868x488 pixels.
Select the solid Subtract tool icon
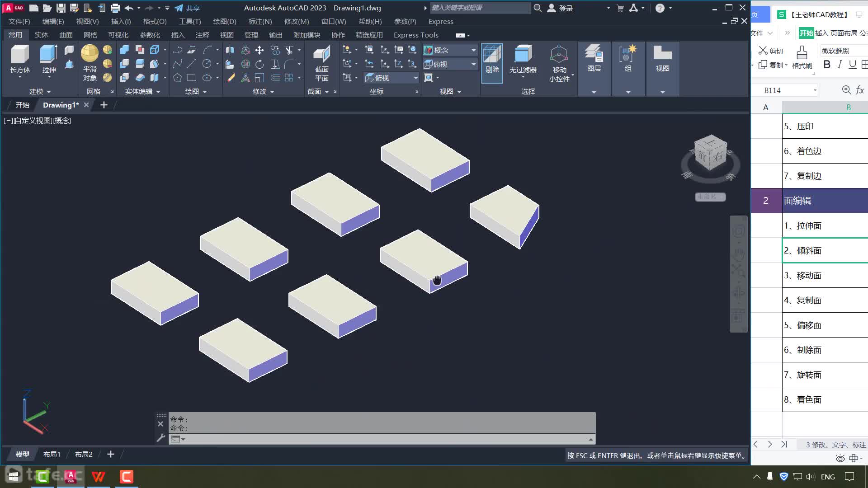[124, 64]
